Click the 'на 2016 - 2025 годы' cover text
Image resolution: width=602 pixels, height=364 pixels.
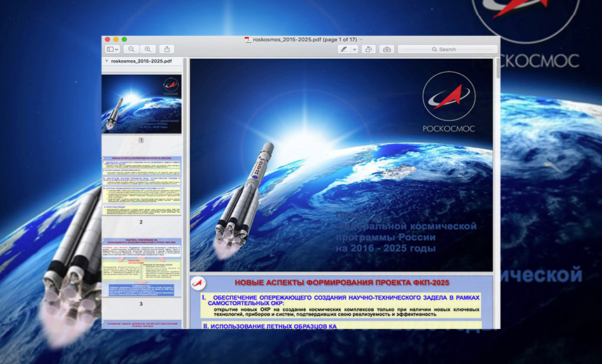386,248
